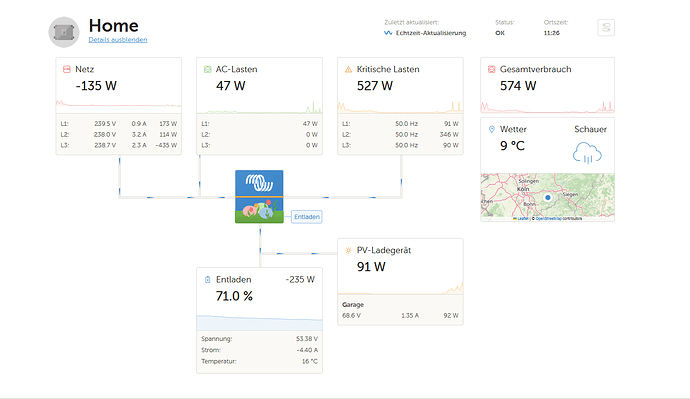Viewport: 690px width, 399px height.
Task: Select the Victron inverter device tile
Action: 259,197
